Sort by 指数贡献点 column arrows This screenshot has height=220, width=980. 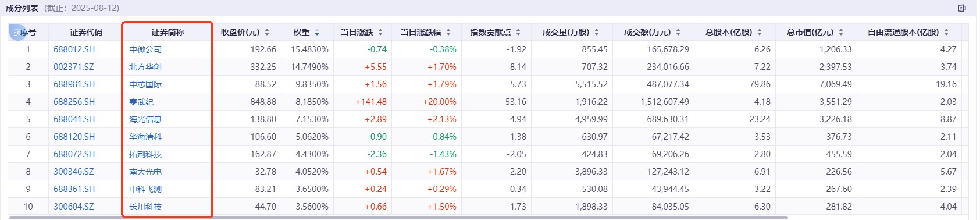(x=518, y=32)
